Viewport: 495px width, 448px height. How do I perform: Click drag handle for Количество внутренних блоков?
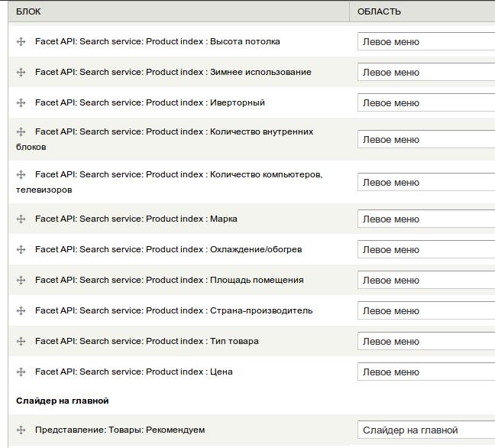tap(21, 131)
